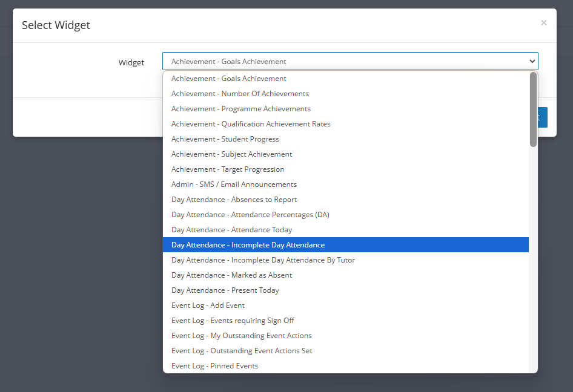Select Achievement - Number Of Achievements option
The image size is (573, 392).
[x=346, y=94]
